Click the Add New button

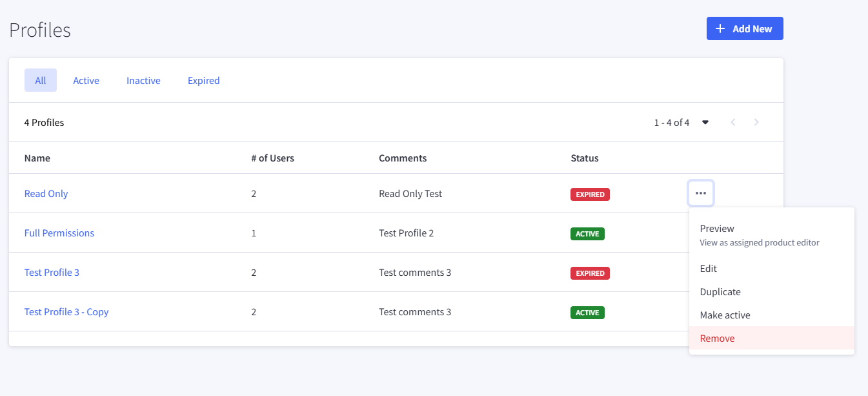[x=745, y=28]
